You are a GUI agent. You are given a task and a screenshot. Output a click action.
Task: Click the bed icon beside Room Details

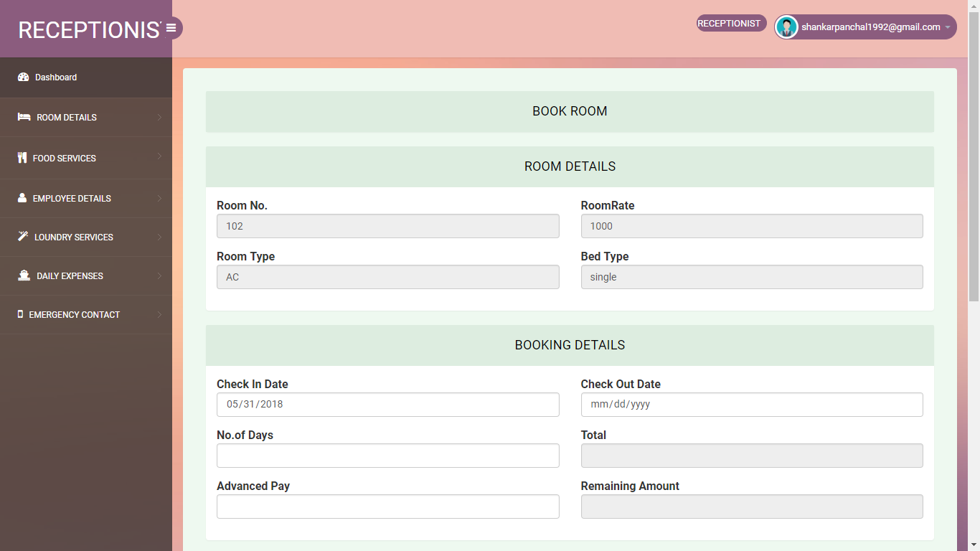click(24, 117)
